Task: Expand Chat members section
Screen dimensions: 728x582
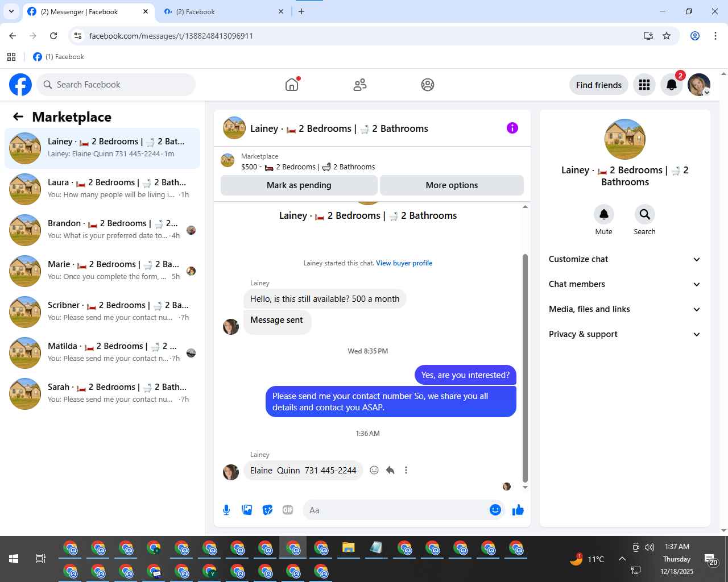Action: click(625, 284)
